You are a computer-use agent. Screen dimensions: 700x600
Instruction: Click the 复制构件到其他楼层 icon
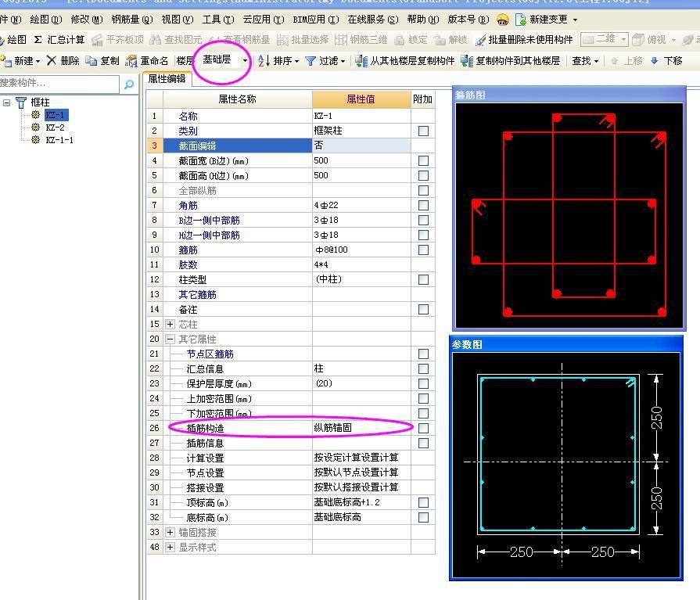coord(467,61)
